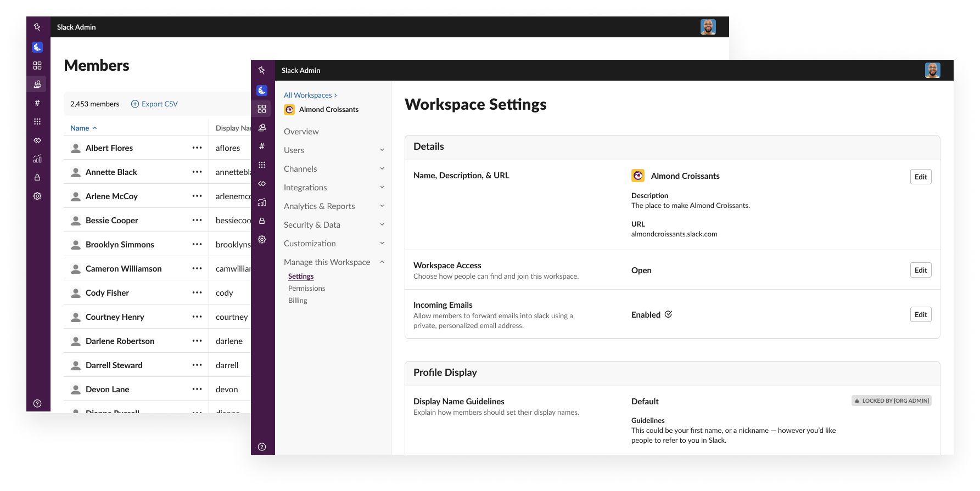Click security lock icon in Members window sidebar
This screenshot has height=491, width=980.
37,177
